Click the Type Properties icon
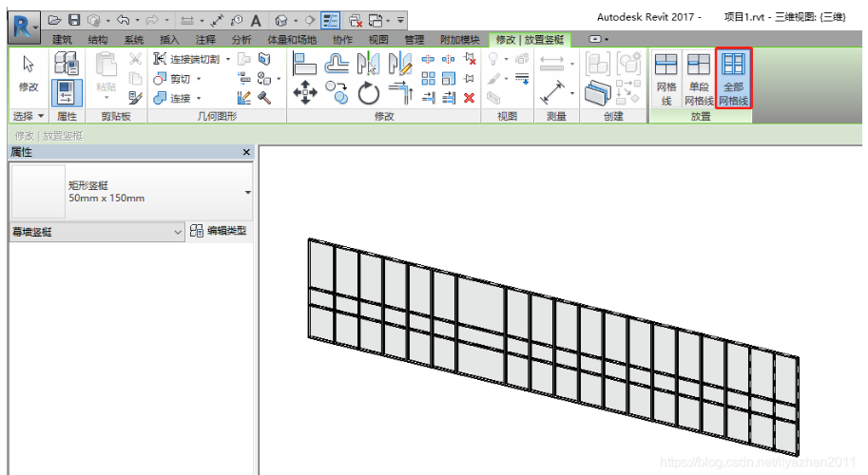Viewport: 868px width, 475px height. 67,63
